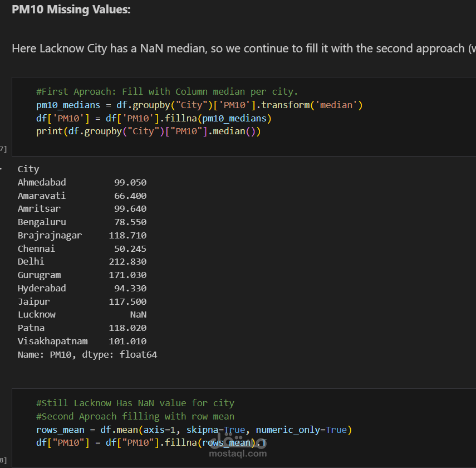Click the mostaql.com watermark logo
Screen dimensions: 476x468
point(238,446)
